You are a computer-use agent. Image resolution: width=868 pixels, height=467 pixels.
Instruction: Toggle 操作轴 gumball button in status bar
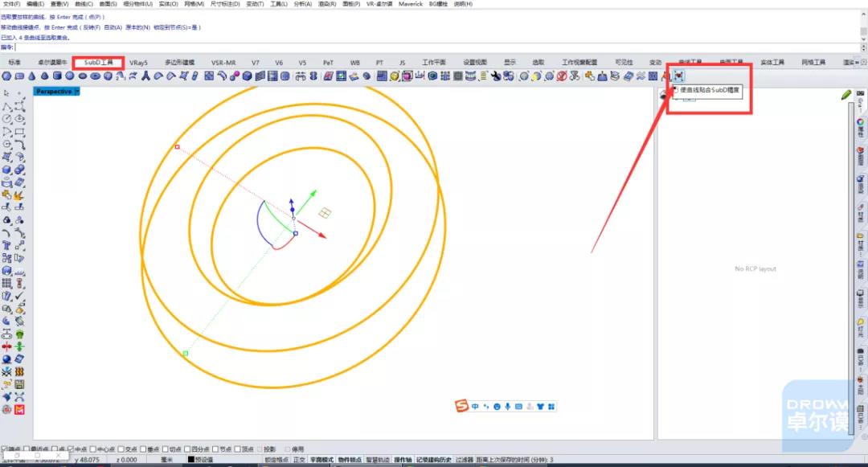click(x=403, y=460)
